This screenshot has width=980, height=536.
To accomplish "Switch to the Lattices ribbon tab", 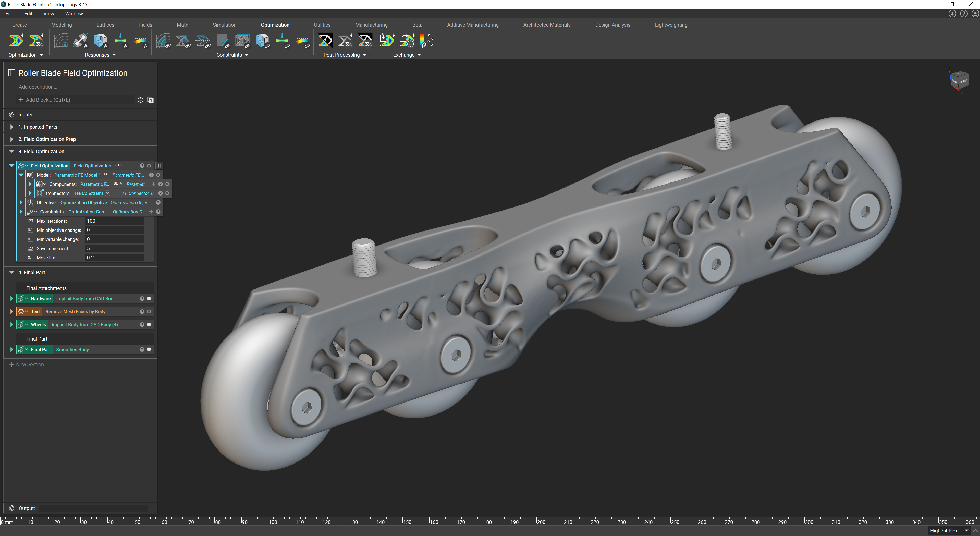I will [x=105, y=25].
